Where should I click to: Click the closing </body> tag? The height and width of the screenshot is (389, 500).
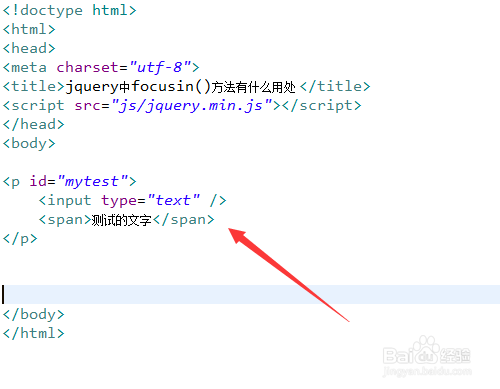point(33,314)
